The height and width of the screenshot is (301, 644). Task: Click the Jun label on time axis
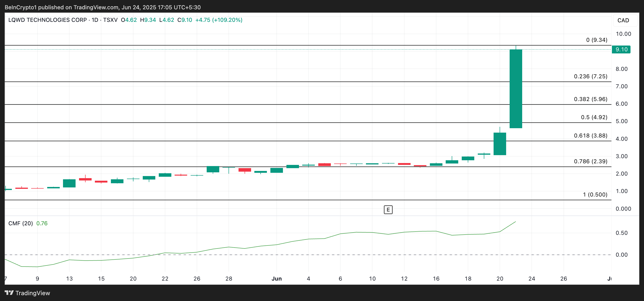pos(276,278)
